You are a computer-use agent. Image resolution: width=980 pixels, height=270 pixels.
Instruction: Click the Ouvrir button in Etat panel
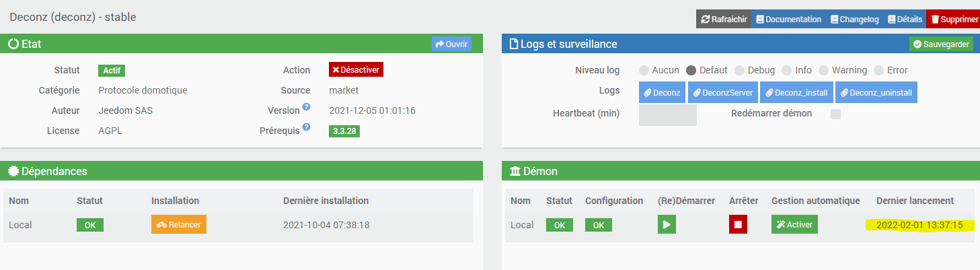pyautogui.click(x=451, y=44)
